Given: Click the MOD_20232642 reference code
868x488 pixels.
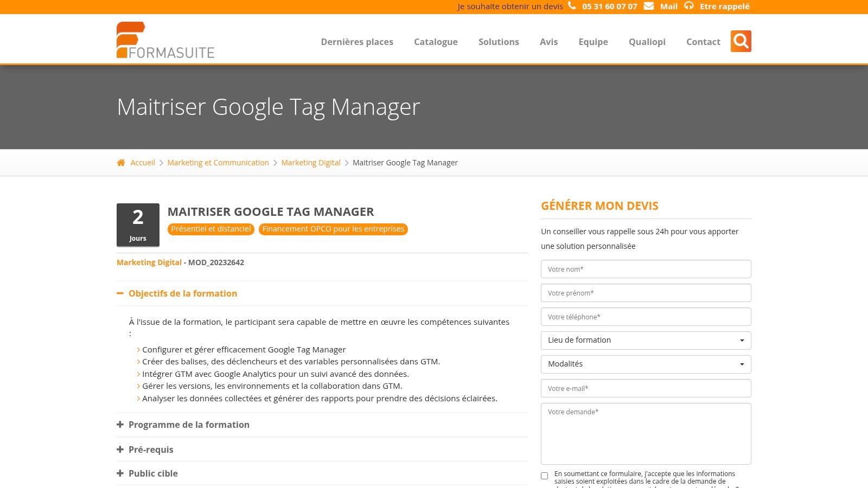Looking at the screenshot, I should (x=216, y=262).
